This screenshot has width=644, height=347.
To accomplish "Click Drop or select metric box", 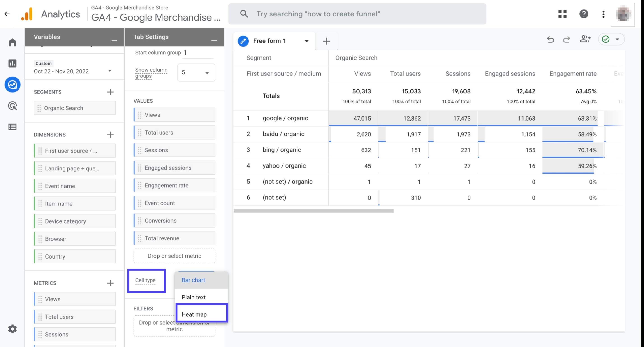I will pos(174,256).
